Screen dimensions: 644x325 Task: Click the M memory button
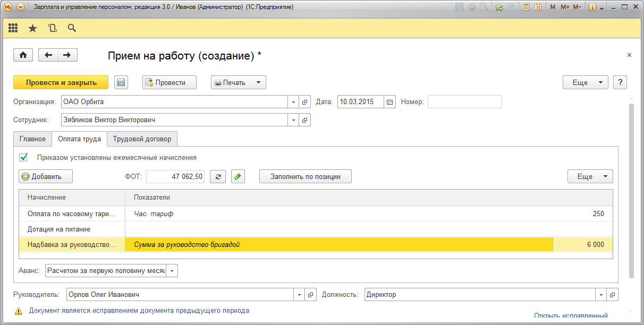[x=553, y=7]
